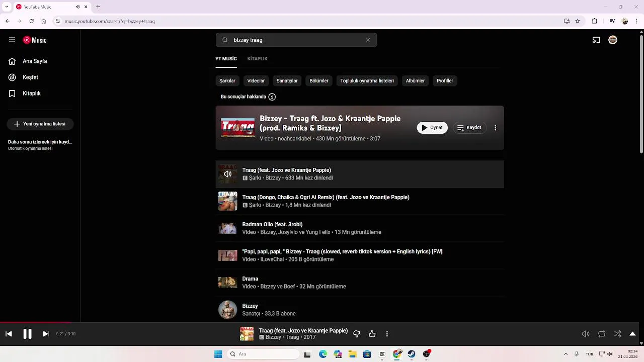
Task: Open the account avatar menu
Action: coord(613,40)
